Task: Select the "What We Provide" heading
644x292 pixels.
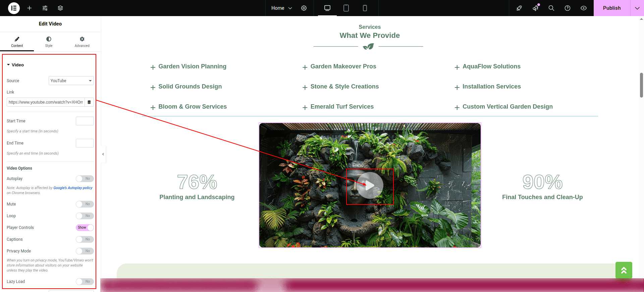Action: (370, 36)
